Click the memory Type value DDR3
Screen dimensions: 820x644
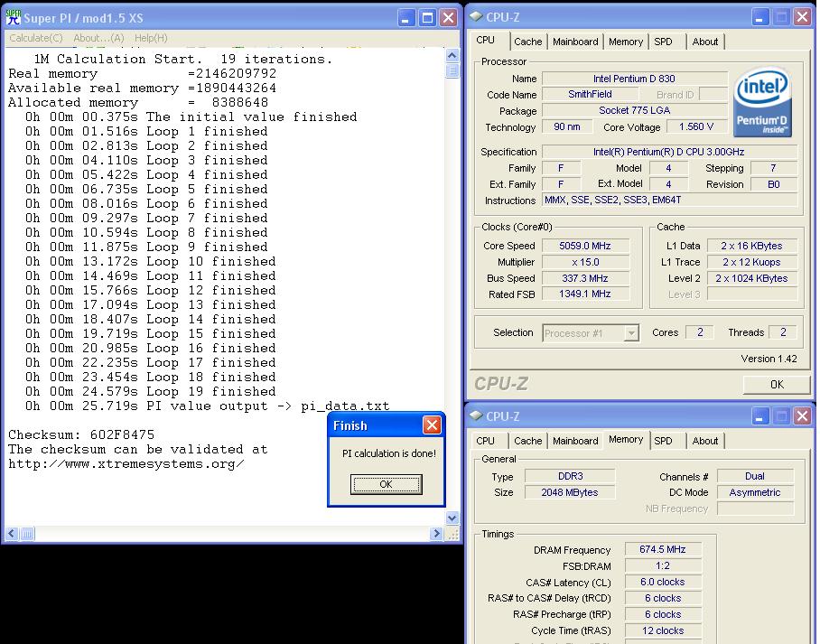coord(570,476)
